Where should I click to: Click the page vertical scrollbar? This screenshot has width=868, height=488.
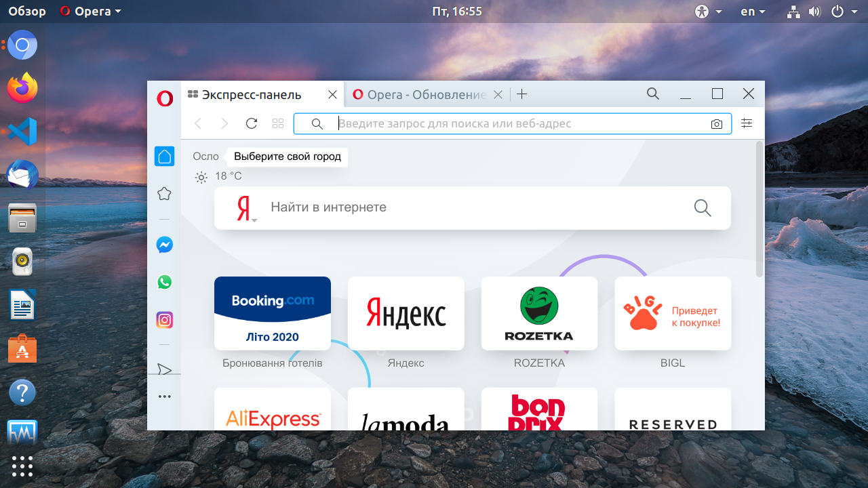point(759,210)
